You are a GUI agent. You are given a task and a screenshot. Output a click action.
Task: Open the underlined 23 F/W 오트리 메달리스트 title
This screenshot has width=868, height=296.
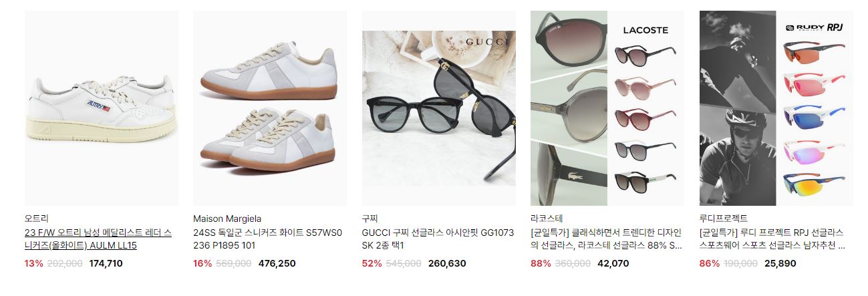coord(98,239)
